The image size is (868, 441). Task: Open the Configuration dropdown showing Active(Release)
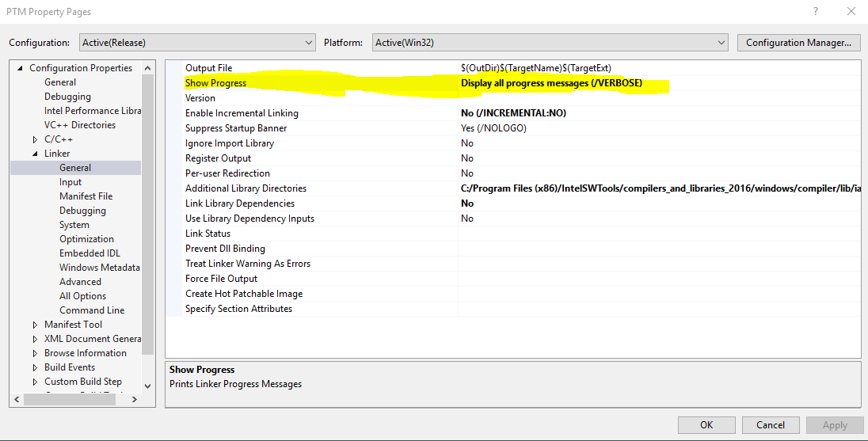198,43
